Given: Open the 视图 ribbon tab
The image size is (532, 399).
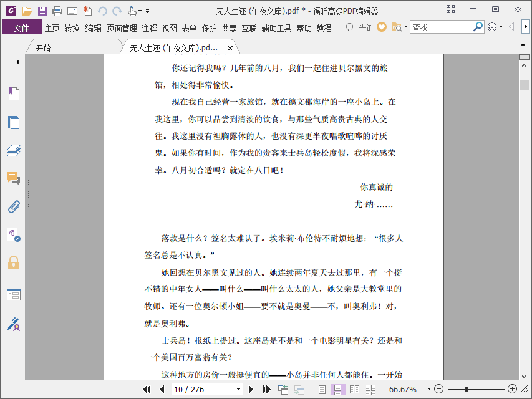Looking at the screenshot, I should click(170, 28).
